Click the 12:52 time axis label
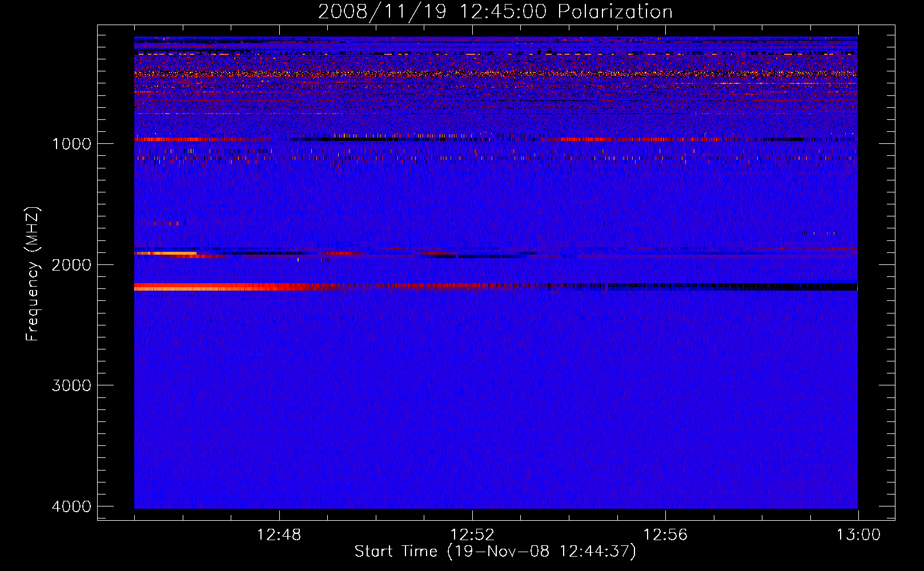The image size is (924, 571). [472, 535]
